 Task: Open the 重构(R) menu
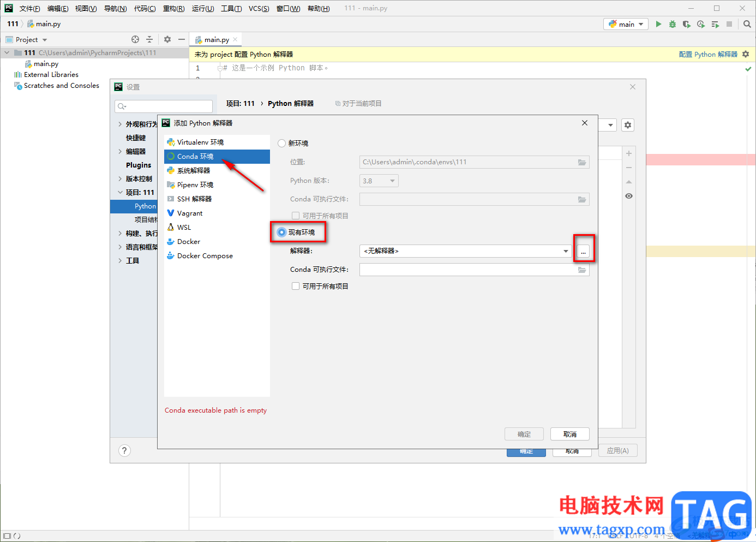pyautogui.click(x=173, y=8)
